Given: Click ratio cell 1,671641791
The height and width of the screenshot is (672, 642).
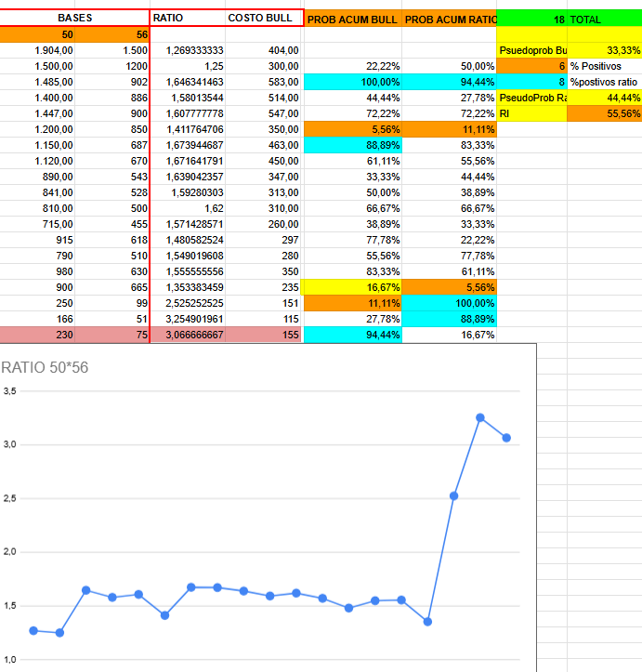Looking at the screenshot, I should tap(188, 161).
